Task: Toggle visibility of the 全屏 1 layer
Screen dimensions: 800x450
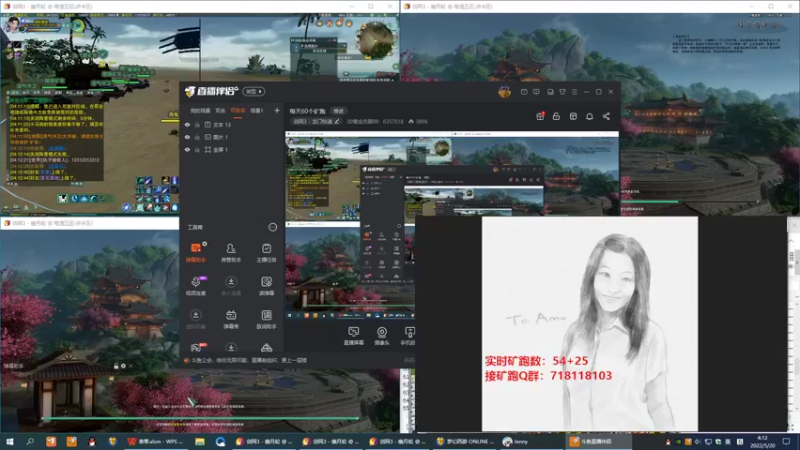Action: 187,149
